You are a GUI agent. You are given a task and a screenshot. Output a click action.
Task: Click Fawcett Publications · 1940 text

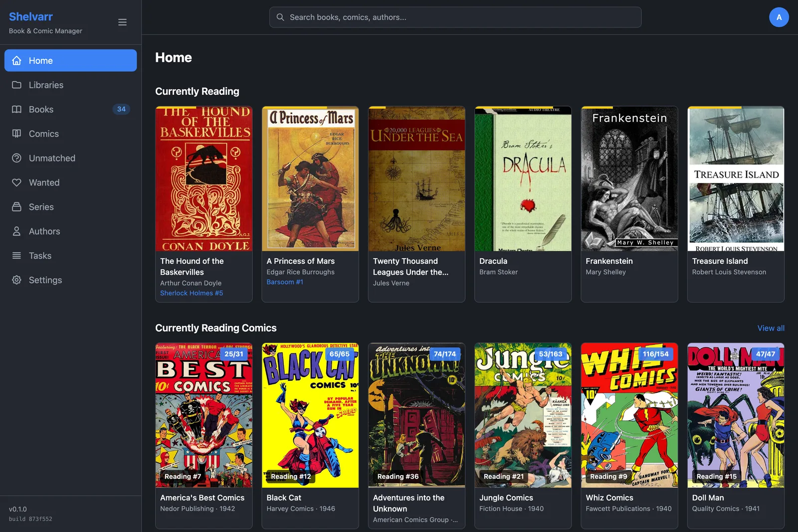pos(629,509)
